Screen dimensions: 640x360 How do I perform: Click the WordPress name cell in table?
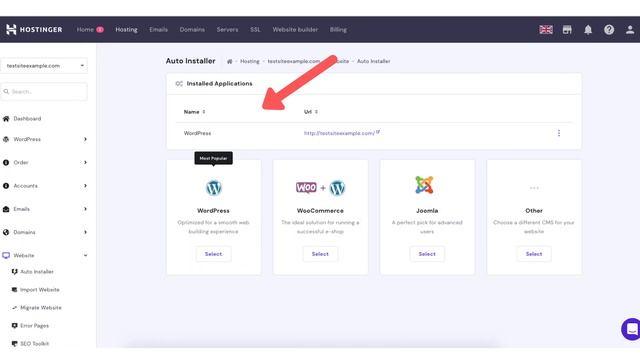[x=197, y=133]
